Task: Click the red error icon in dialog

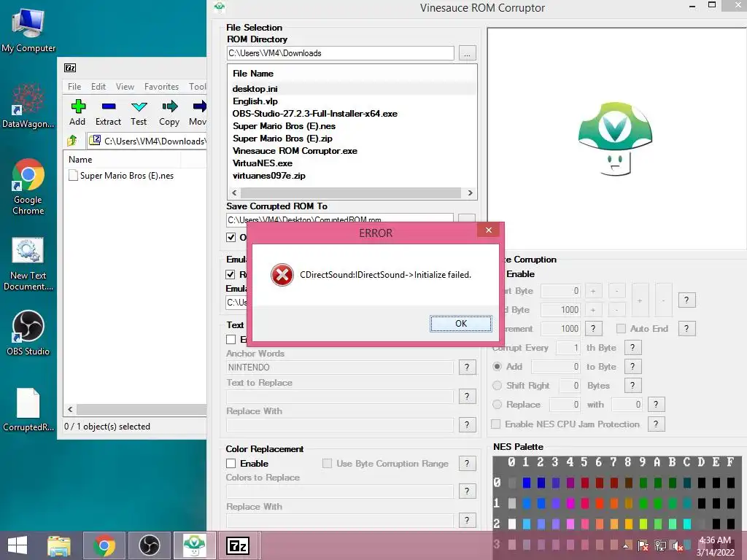Action: (x=282, y=275)
